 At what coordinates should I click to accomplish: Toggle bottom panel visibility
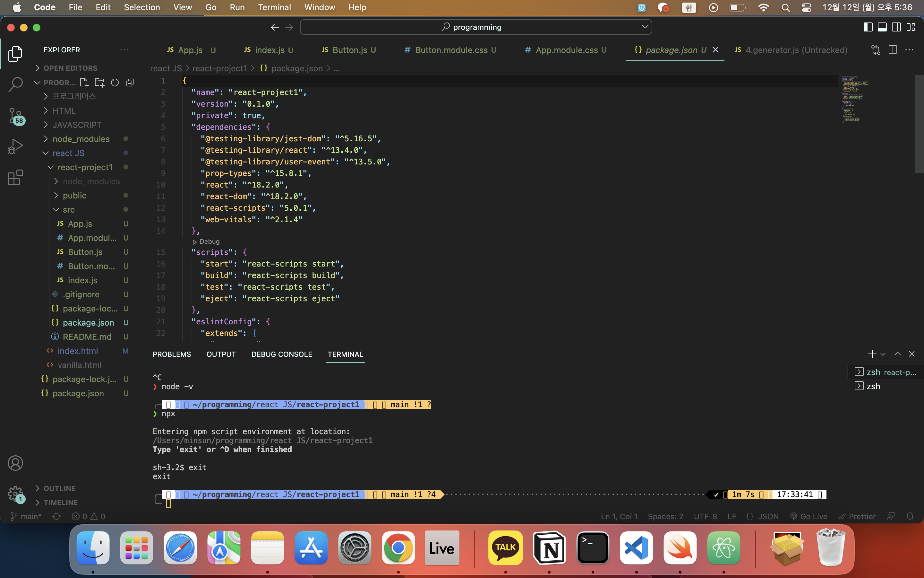(882, 27)
